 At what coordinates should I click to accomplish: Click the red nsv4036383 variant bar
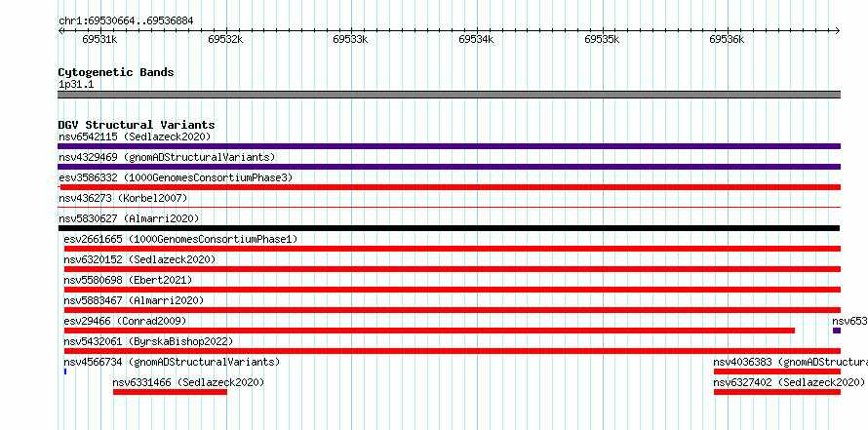click(x=777, y=371)
